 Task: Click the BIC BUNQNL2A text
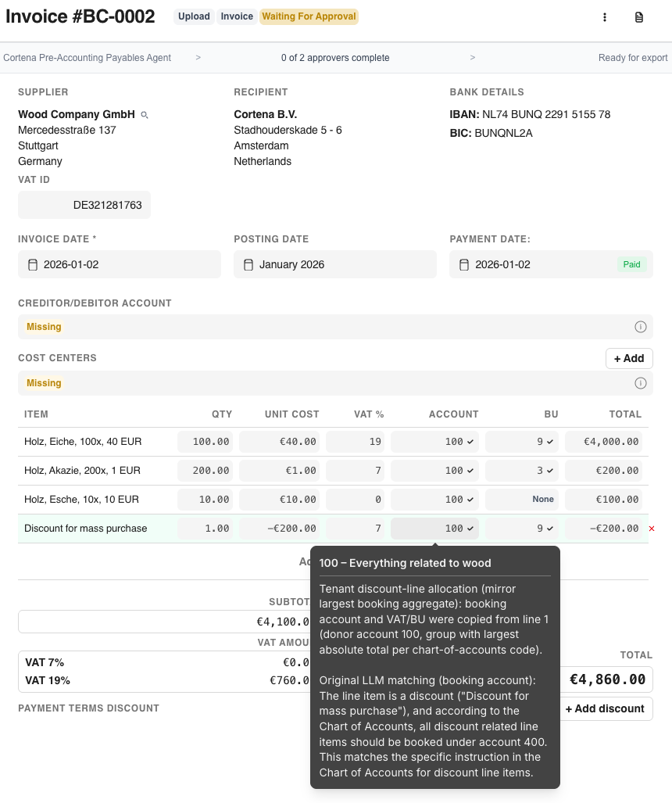(491, 133)
